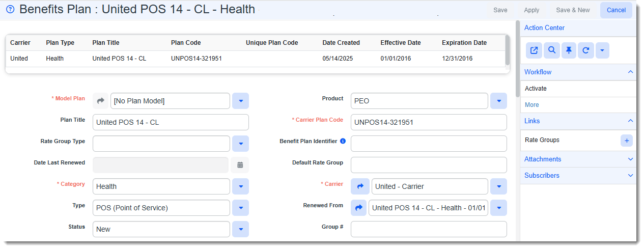Open the Renewed From arrow link
The height and width of the screenshot is (249, 644).
[x=358, y=208]
